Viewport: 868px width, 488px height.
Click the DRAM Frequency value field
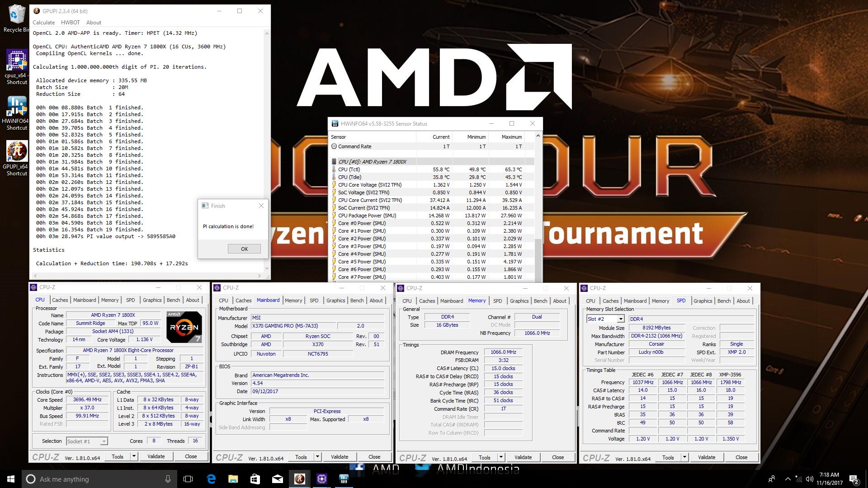tap(503, 352)
